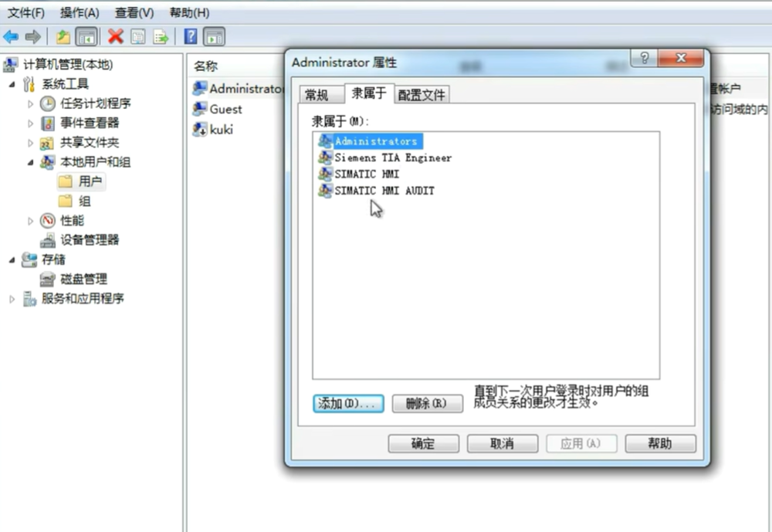
Task: Toggle the Show/Hide action pane icon
Action: point(214,36)
